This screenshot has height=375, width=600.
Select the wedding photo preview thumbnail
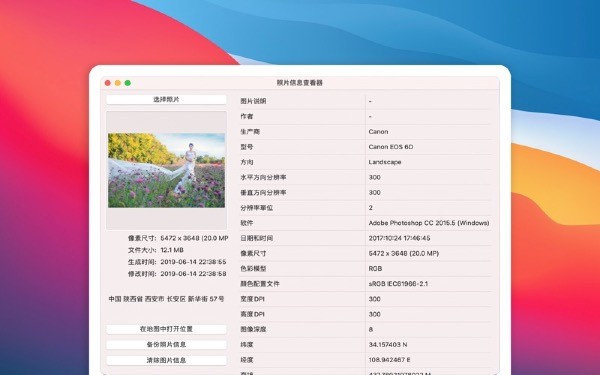pos(166,170)
